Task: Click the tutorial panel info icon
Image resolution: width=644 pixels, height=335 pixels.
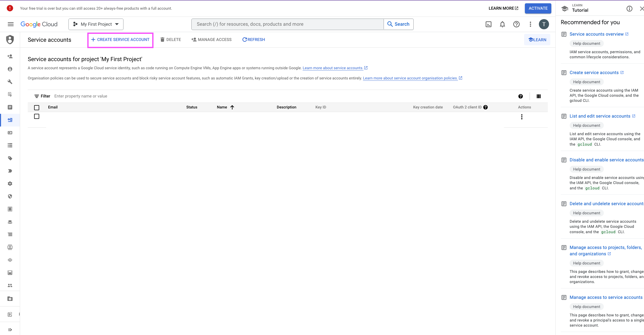Action: (x=629, y=9)
